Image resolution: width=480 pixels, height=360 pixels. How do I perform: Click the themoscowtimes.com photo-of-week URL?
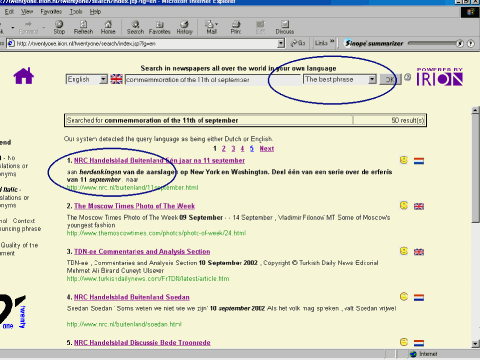pyautogui.click(x=156, y=233)
